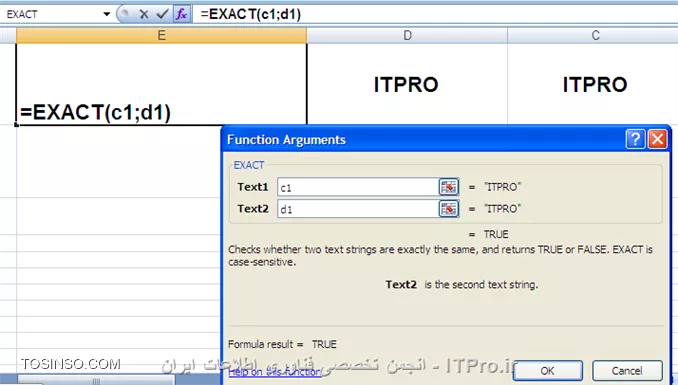Click the Text1 input field
The width and height of the screenshot is (678, 385).
point(358,187)
